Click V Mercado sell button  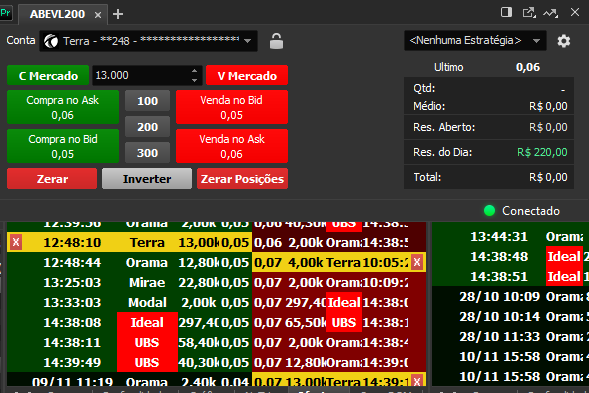point(247,76)
